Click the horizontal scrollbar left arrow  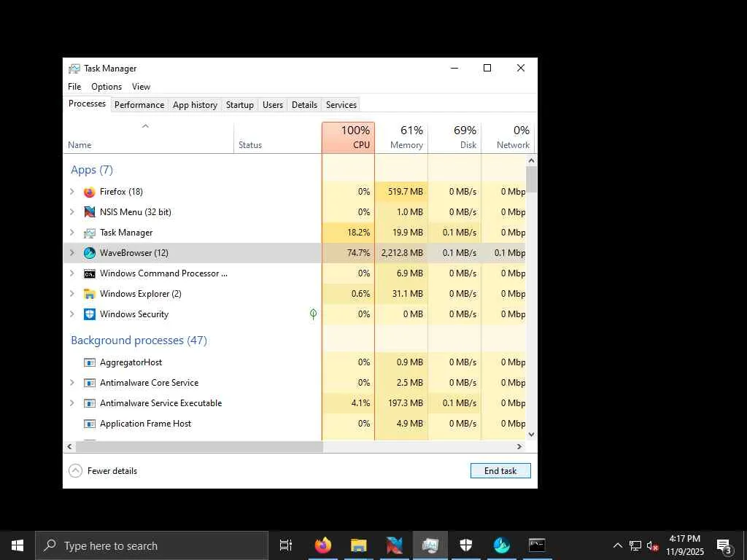[69, 447]
